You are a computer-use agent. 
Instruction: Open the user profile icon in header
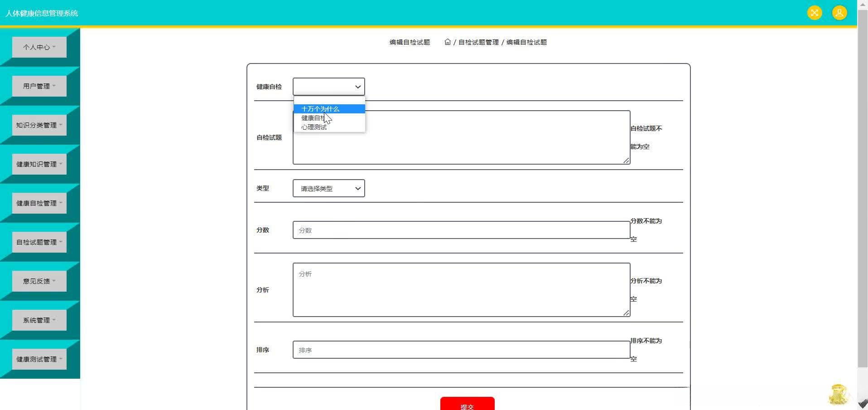[839, 13]
